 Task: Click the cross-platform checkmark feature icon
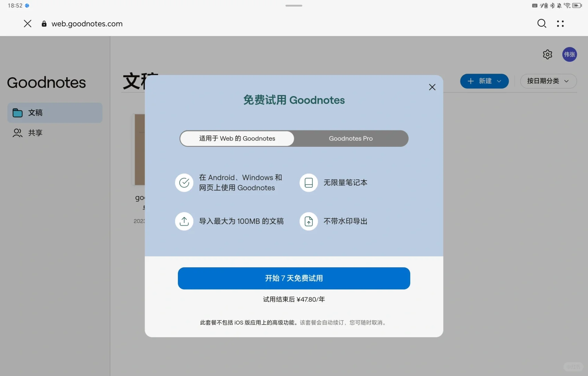[184, 182]
